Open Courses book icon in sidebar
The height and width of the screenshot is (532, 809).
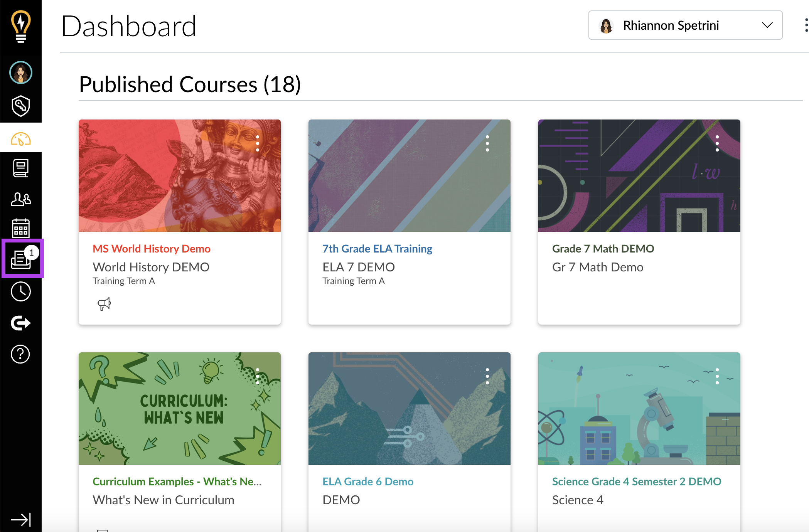pyautogui.click(x=21, y=168)
